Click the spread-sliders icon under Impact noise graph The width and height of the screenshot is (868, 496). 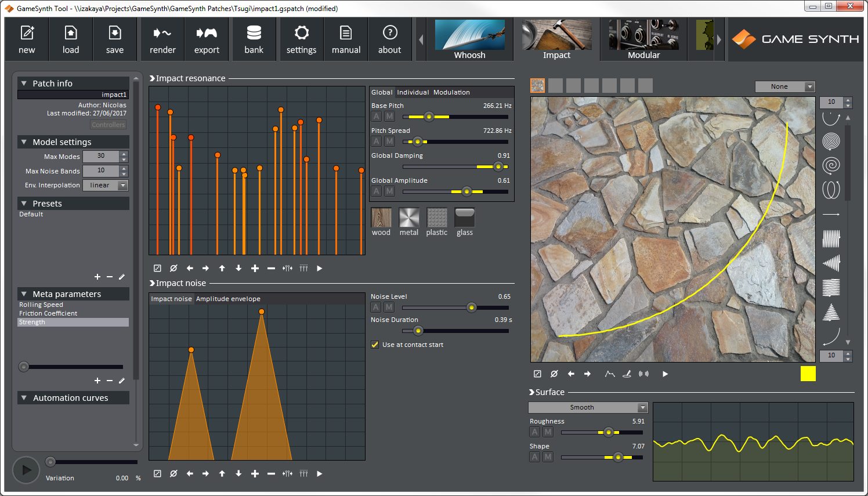287,473
